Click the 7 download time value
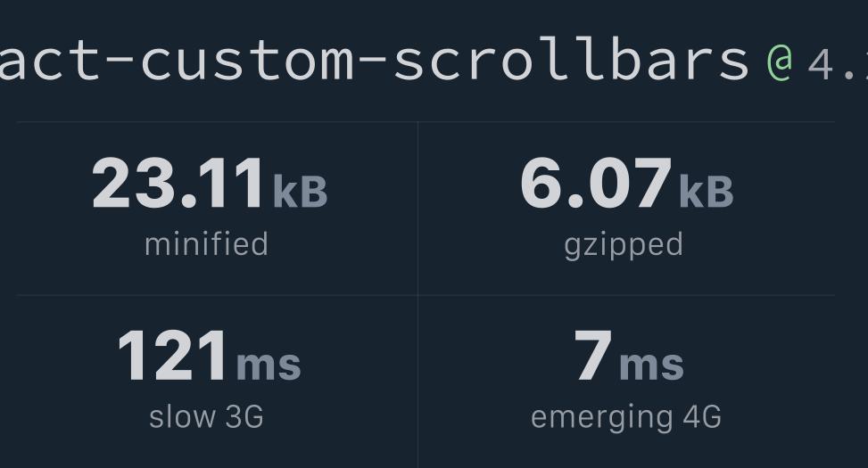 click(593, 356)
